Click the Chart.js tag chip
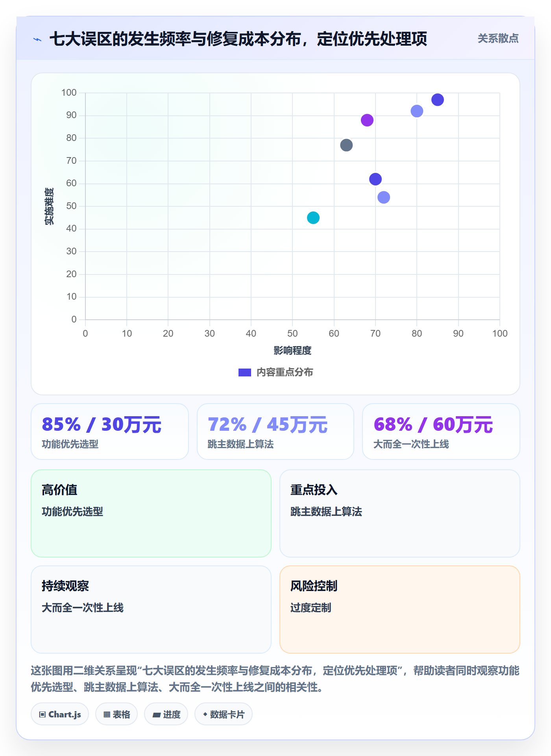Image resolution: width=551 pixels, height=756 pixels. coord(60,714)
